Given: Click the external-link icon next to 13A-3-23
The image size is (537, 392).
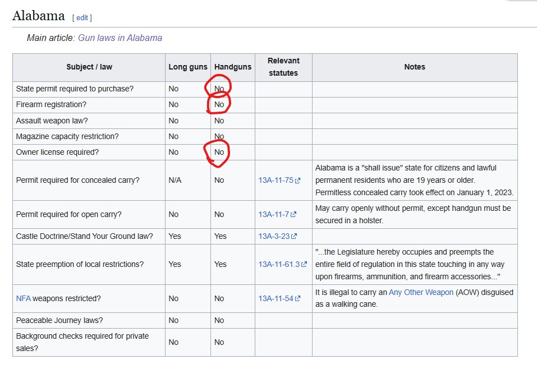Looking at the screenshot, I should point(294,237).
